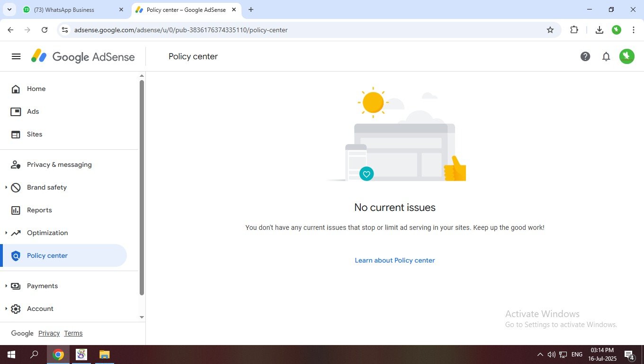Click the sidebar scroll down arrow

[x=142, y=317]
